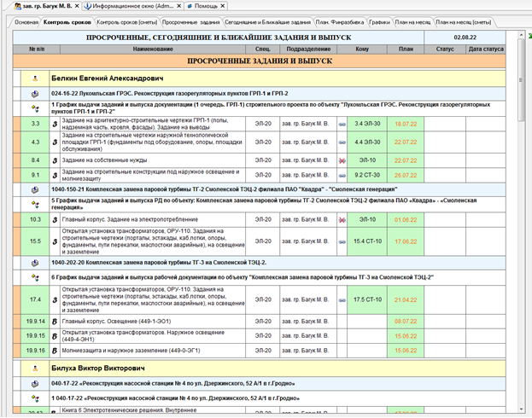Click the З task icon in row 3.3
The height and width of the screenshot is (418, 532).
(55, 124)
